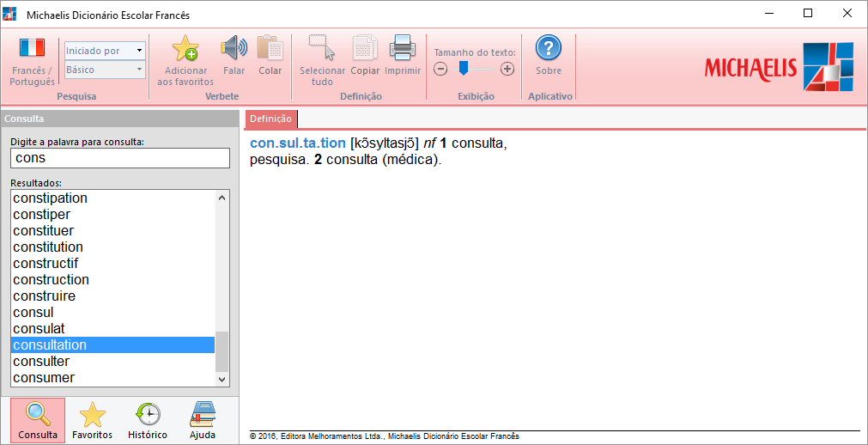This screenshot has height=445, width=868.
Task: Switch language with the French flag icon
Action: 32,47
